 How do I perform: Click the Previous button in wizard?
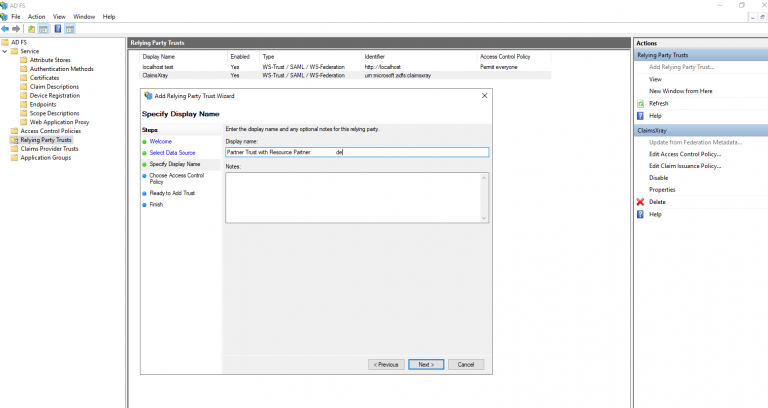tap(386, 364)
